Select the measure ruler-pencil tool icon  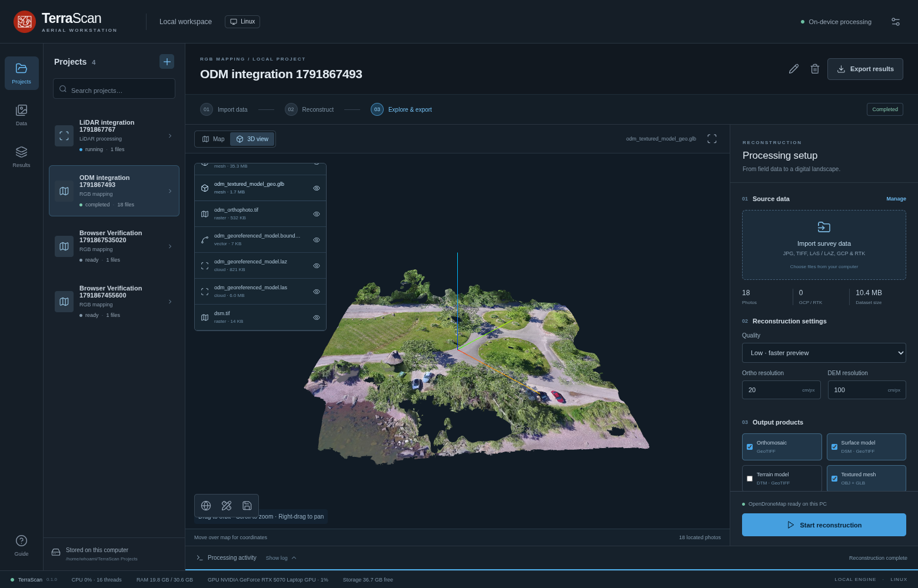pyautogui.click(x=227, y=506)
